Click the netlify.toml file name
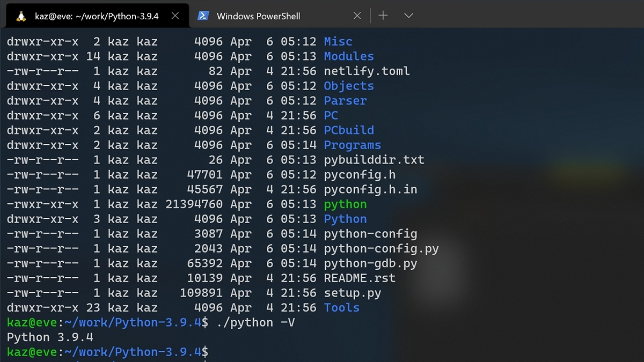The height and width of the screenshot is (362, 644). pos(367,71)
